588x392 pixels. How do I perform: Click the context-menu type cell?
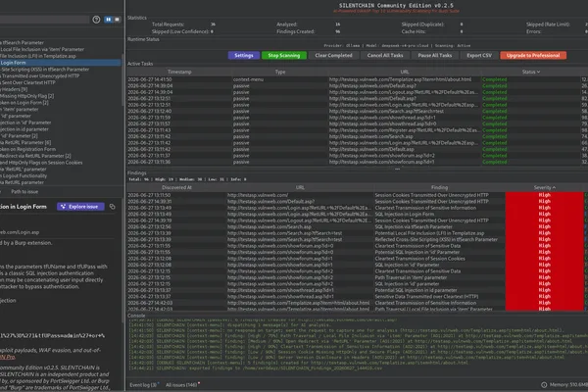(248, 79)
